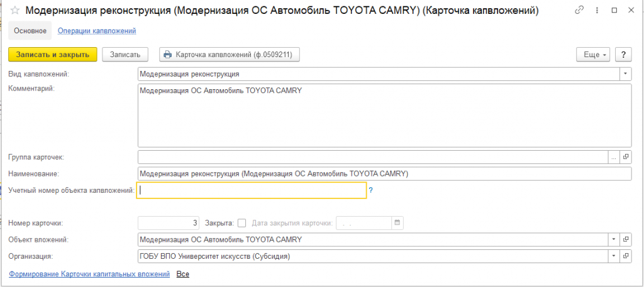
Task: Expand the Вид капвложений dropdown list
Action: point(625,74)
